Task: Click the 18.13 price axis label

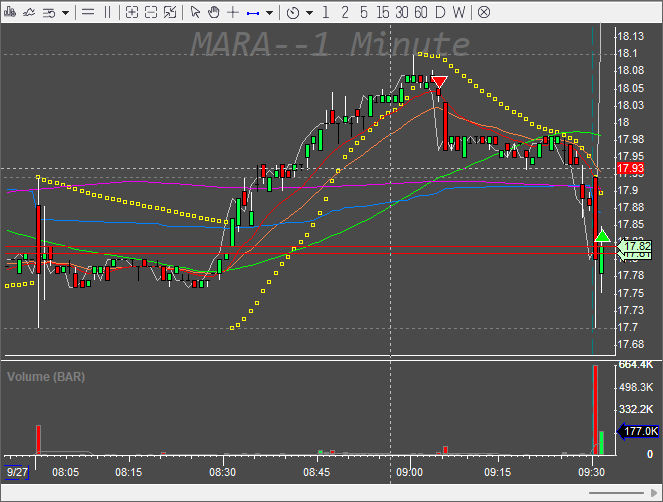Action: point(631,36)
